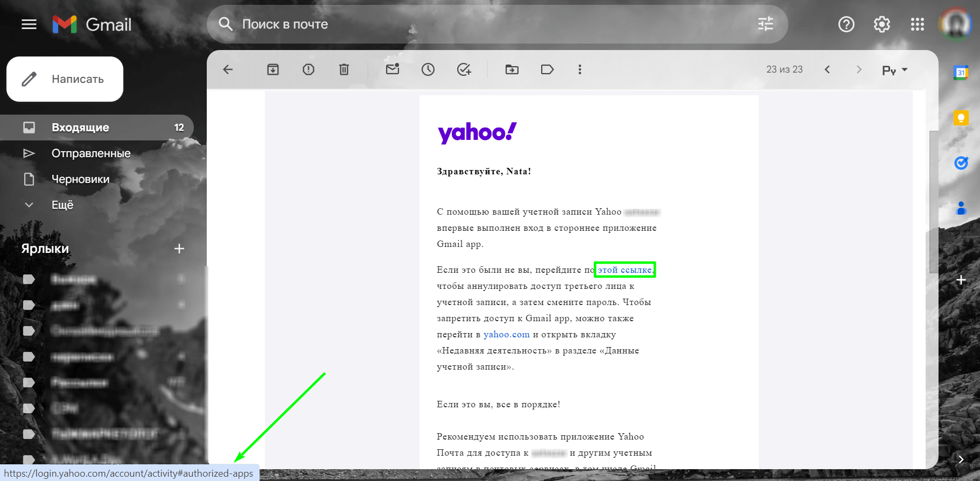Report this email as spam
Viewport: 980px width, 481px height.
click(309, 69)
